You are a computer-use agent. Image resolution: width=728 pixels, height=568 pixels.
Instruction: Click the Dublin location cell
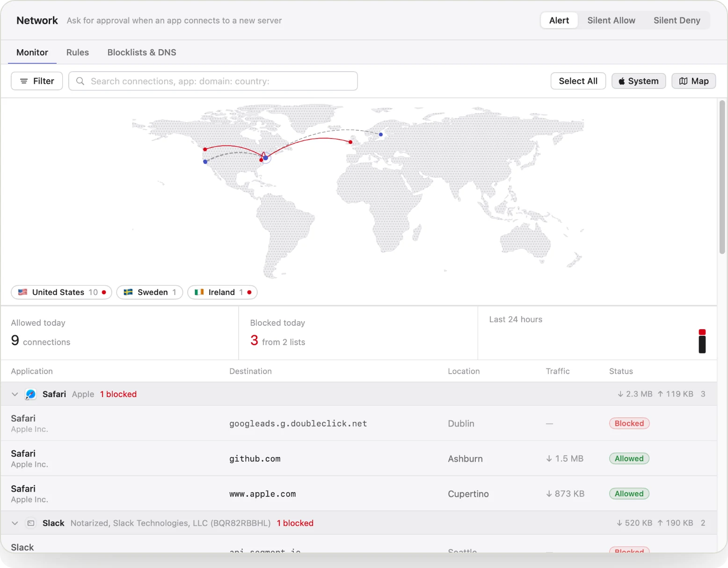pyautogui.click(x=461, y=423)
